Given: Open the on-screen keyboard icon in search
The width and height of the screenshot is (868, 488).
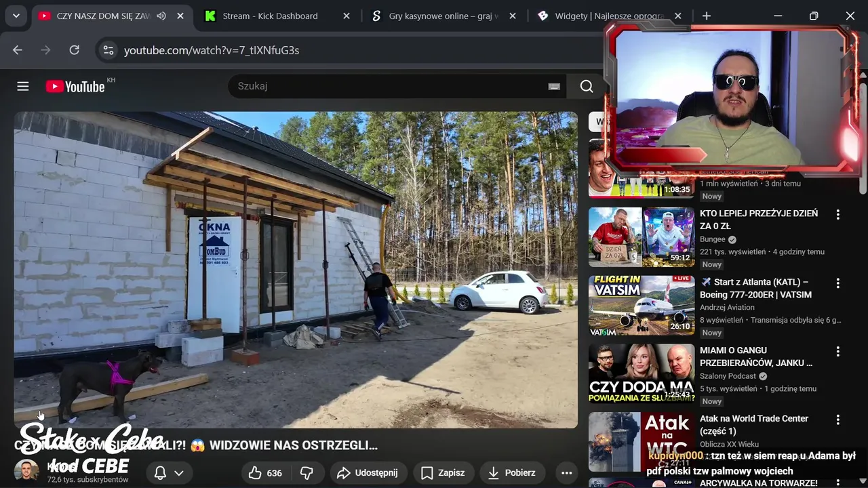Looking at the screenshot, I should [x=554, y=86].
